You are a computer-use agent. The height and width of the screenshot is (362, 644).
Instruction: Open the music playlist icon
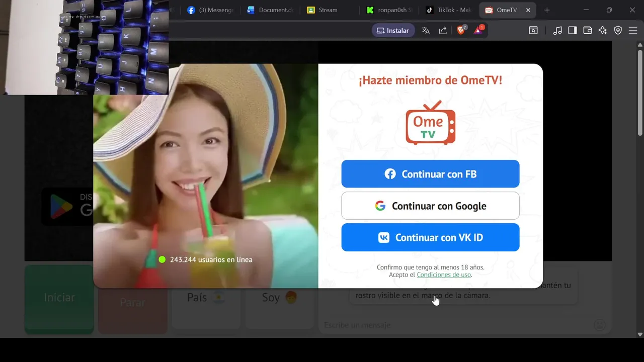coord(557,31)
